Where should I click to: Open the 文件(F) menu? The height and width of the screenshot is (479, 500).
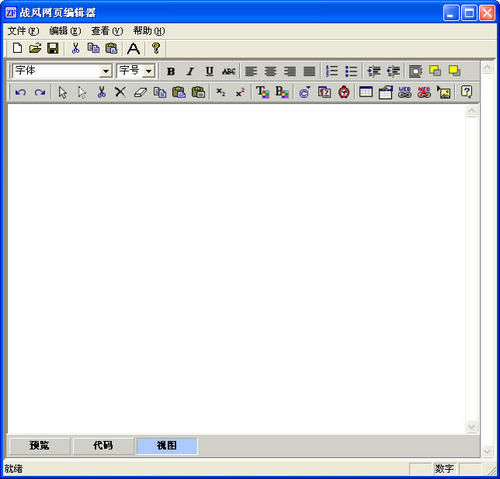[x=23, y=31]
